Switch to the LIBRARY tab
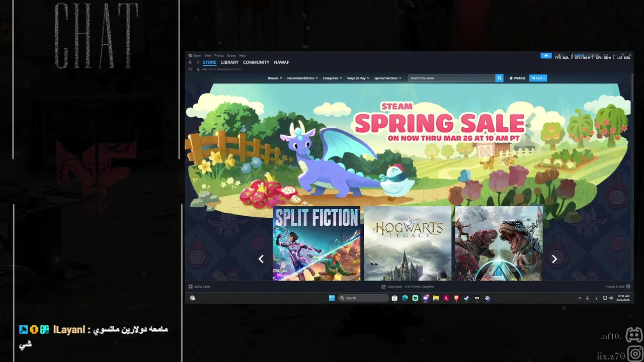This screenshot has height=362, width=644. pyautogui.click(x=230, y=62)
